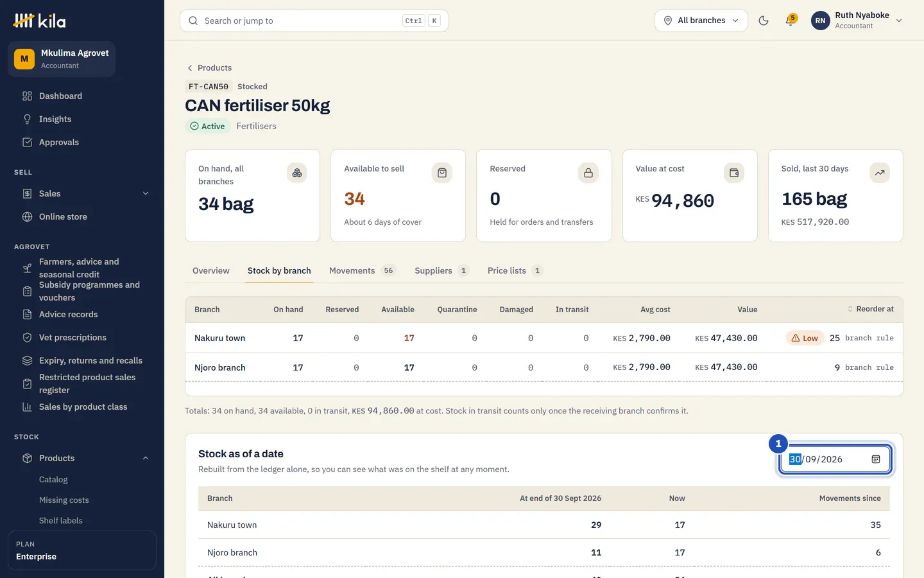Open the Movements tab
Screen dimensions: 924x578
pyautogui.click(x=363, y=271)
